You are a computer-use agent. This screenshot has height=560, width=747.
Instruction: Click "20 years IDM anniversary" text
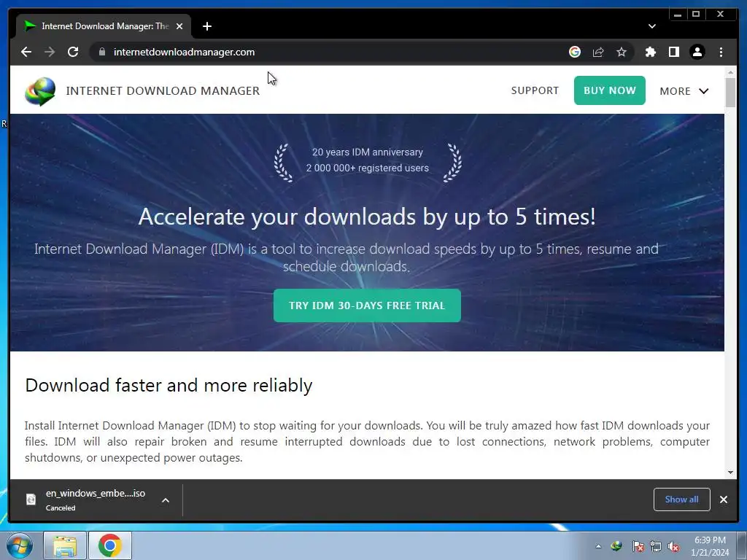click(368, 152)
